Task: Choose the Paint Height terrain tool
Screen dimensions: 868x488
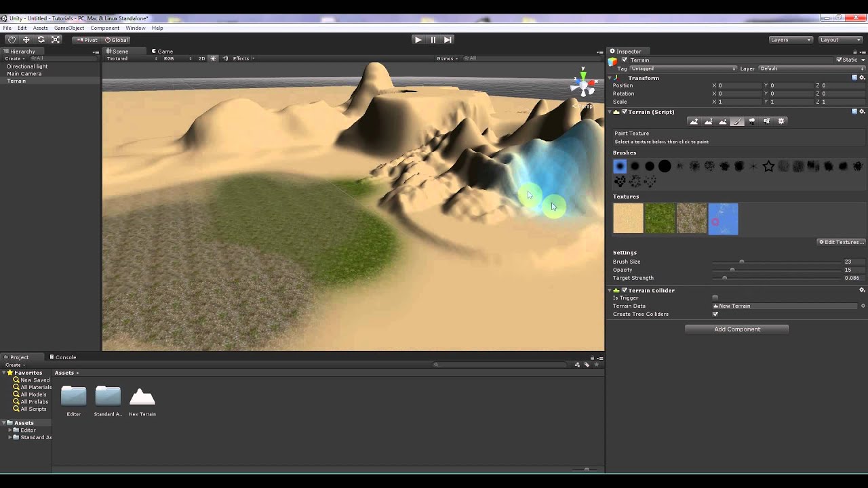Action: coord(709,121)
